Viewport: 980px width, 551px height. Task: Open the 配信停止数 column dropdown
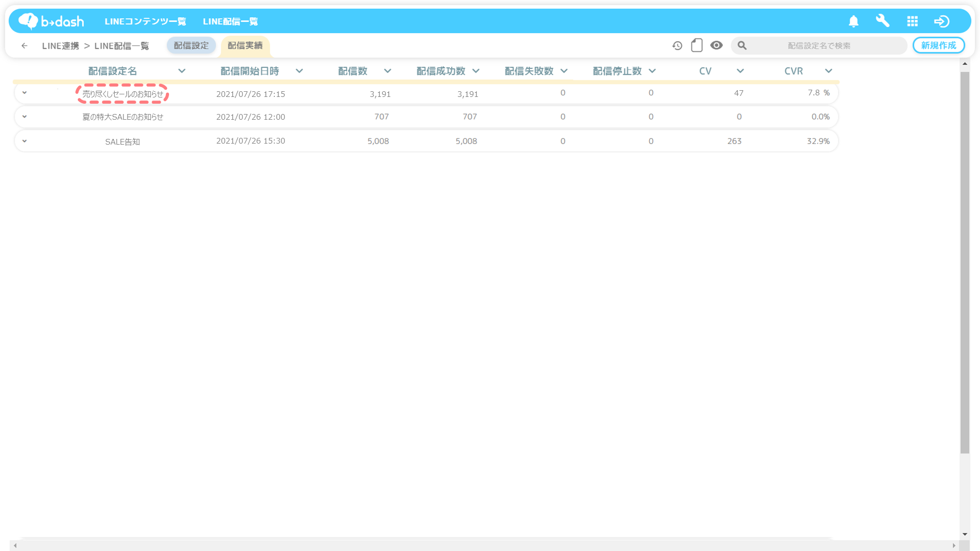pos(652,71)
